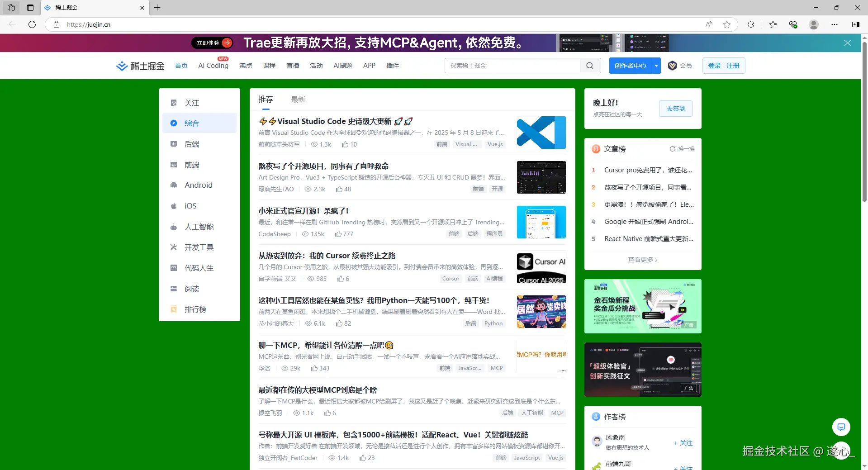Click the 登录 button

click(714, 65)
